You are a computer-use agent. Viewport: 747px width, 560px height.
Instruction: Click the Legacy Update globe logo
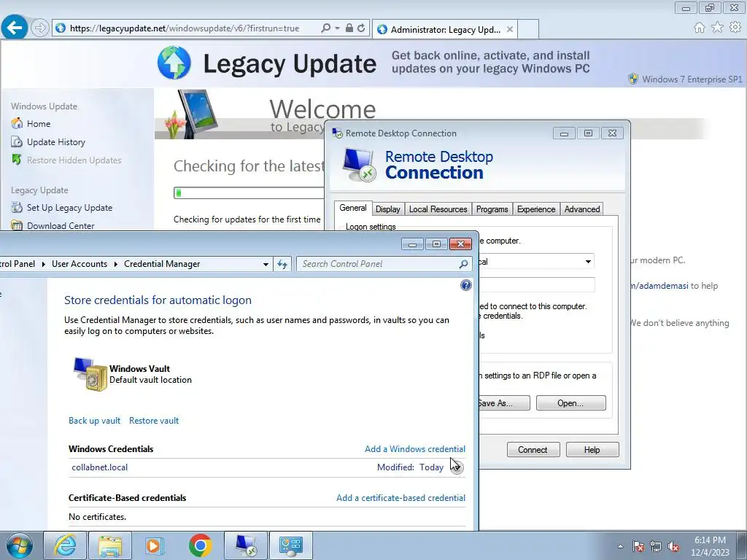point(174,63)
